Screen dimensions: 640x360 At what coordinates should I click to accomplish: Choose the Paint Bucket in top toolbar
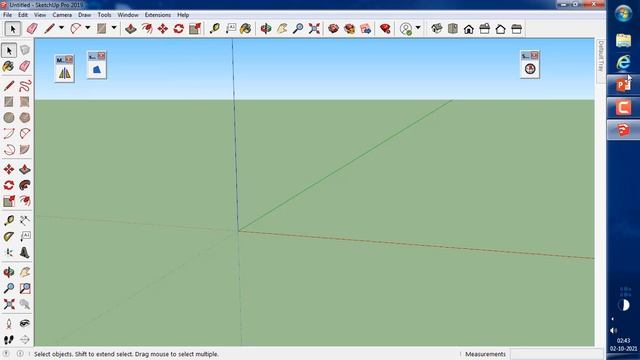coord(246,29)
